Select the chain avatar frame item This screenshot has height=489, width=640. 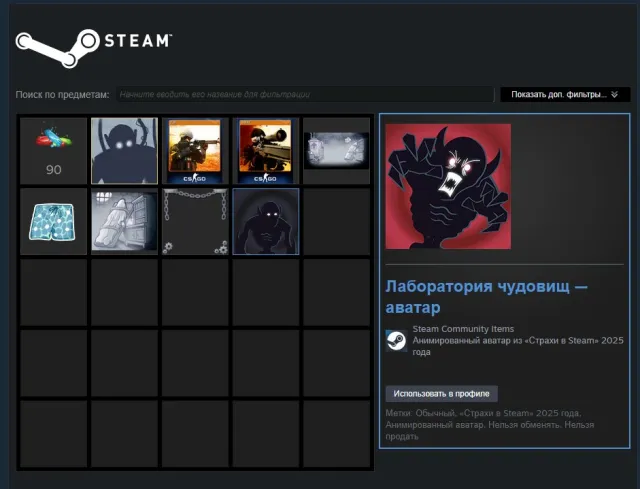click(195, 222)
